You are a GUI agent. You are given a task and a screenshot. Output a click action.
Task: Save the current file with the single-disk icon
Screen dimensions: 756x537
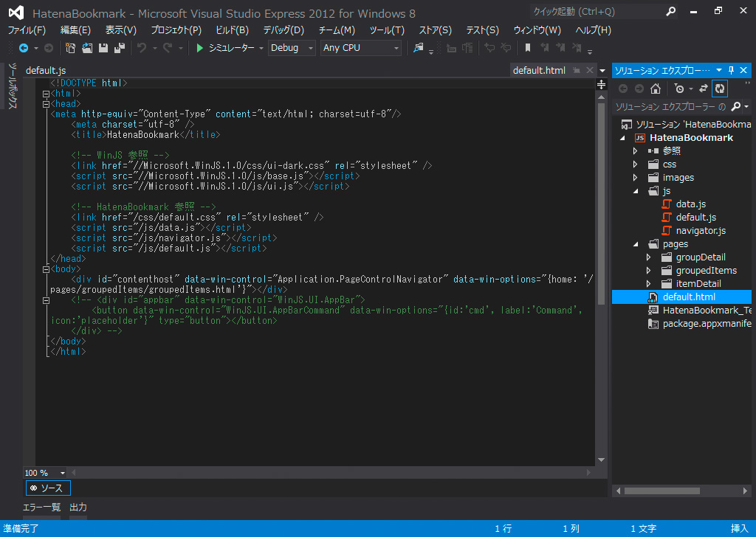click(103, 48)
